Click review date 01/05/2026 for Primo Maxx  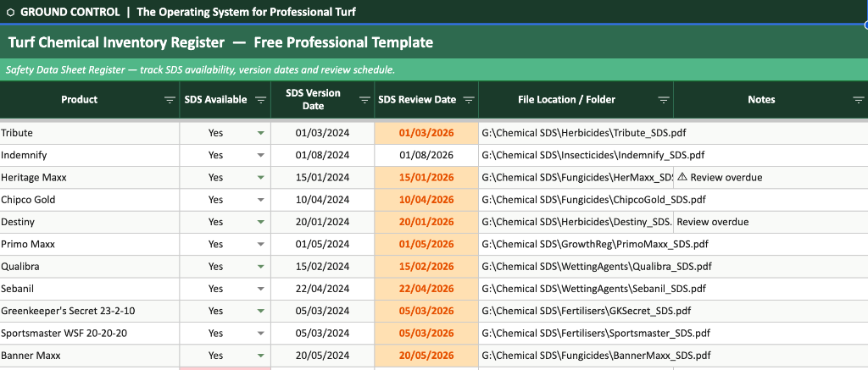(x=426, y=245)
